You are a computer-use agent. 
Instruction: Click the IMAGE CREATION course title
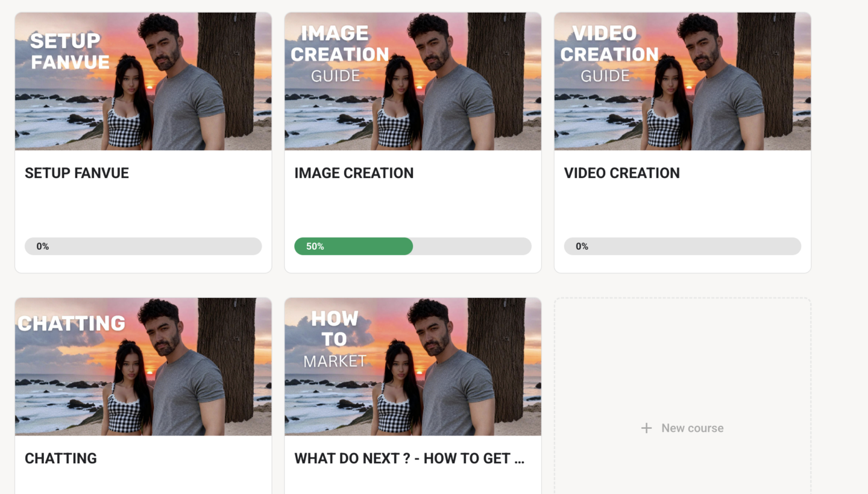(x=354, y=173)
